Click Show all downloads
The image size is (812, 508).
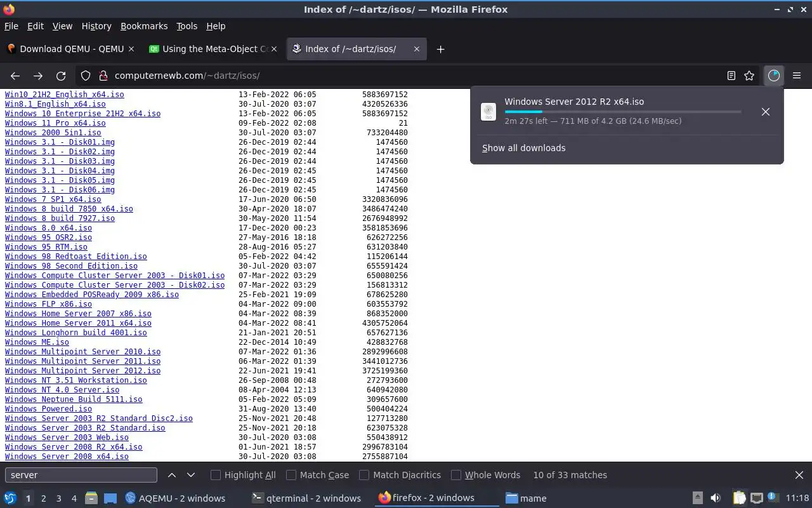click(523, 148)
